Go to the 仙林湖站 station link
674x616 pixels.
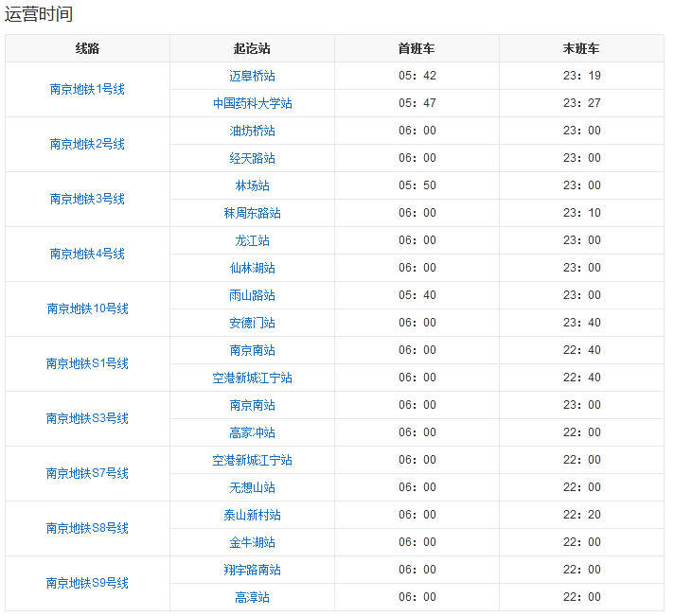252,269
